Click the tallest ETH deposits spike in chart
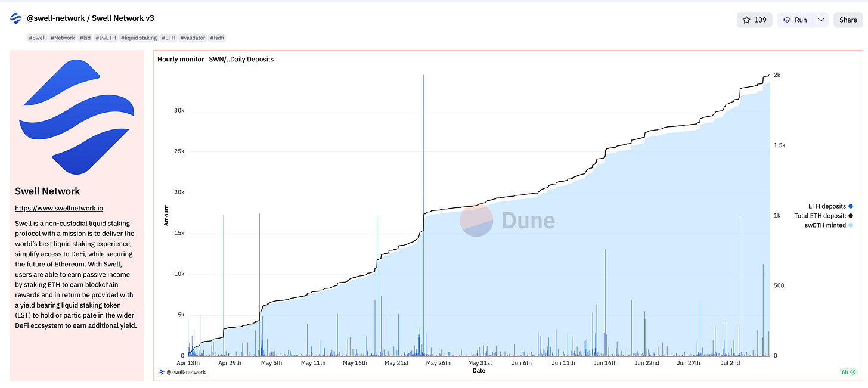868x388 pixels. coord(424,215)
